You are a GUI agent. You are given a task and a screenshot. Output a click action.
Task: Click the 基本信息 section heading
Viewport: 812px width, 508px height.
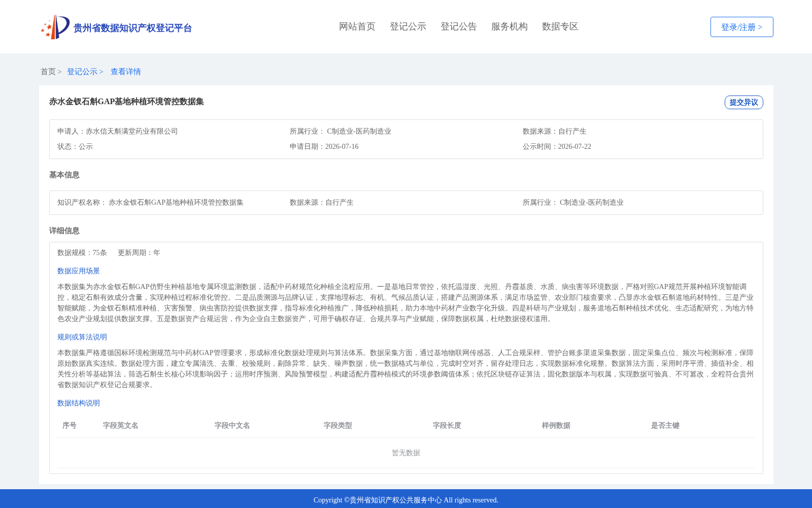64,175
